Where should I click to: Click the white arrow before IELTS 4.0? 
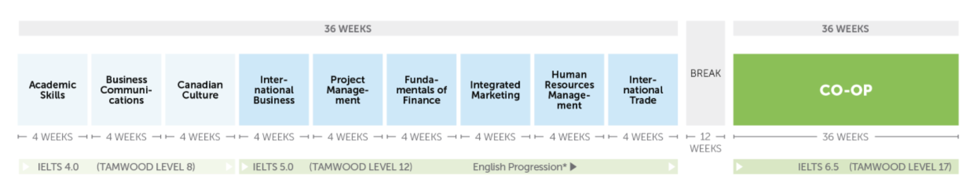[25, 167]
